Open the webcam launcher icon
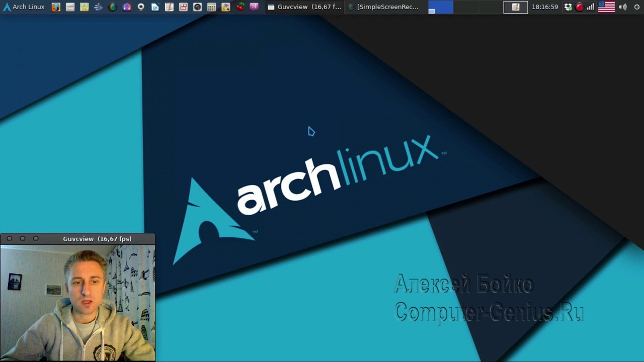Viewport: 644px width, 362px height. click(141, 7)
